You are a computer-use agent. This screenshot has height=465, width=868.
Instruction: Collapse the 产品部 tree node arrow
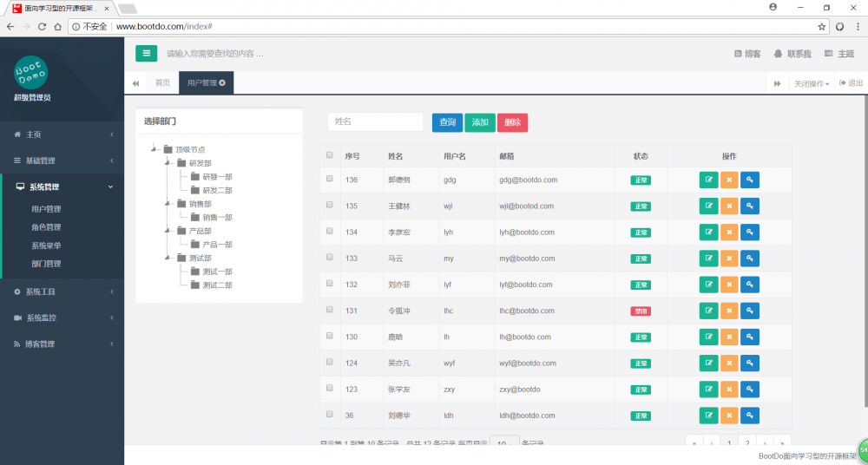(x=167, y=231)
